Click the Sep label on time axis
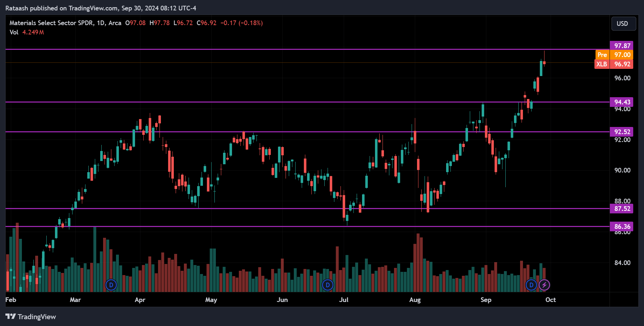Screen dimensions: 644x326 (486, 300)
